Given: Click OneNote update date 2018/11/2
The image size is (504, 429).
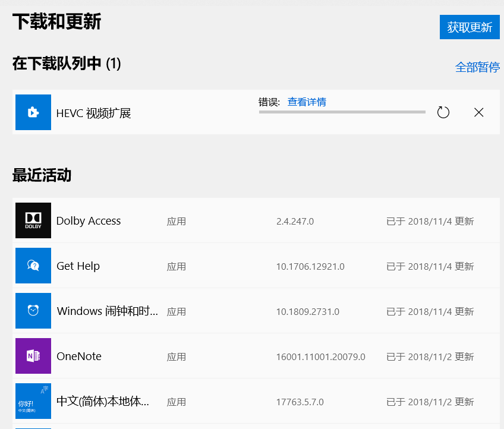Looking at the screenshot, I should [430, 357].
